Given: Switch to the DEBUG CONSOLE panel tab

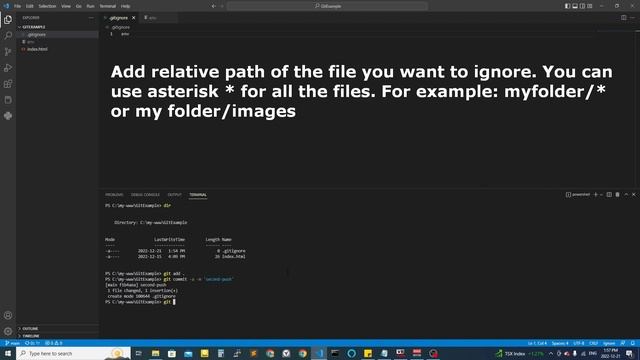Looking at the screenshot, I should click(145, 195).
